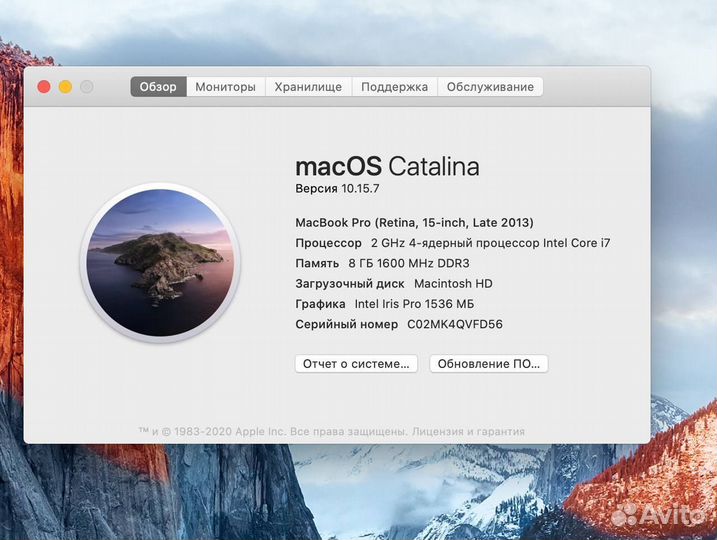Close the window with the red button

(x=44, y=86)
